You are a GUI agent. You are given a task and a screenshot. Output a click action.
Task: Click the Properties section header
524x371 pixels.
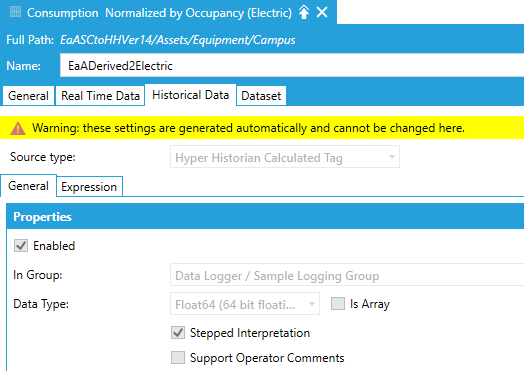click(265, 217)
